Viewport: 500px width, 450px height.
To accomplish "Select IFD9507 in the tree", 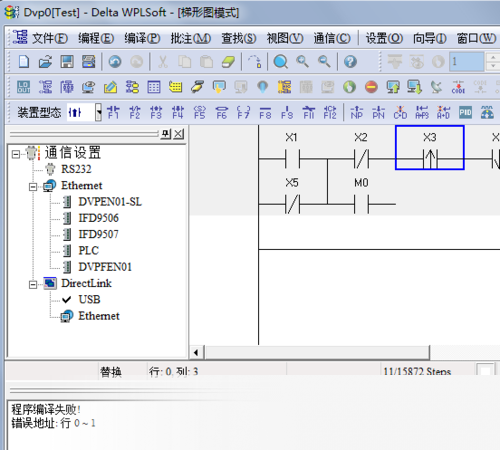I will tap(98, 235).
